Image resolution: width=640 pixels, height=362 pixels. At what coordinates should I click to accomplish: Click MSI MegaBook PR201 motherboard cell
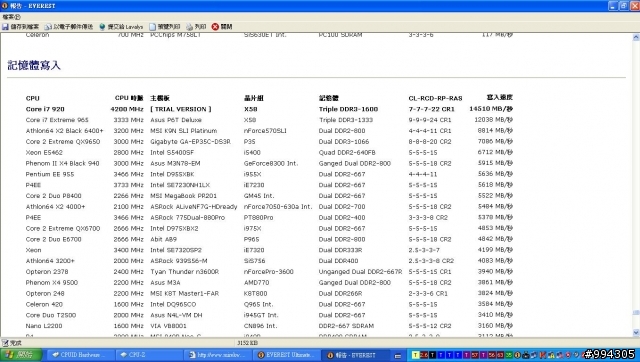coord(184,196)
